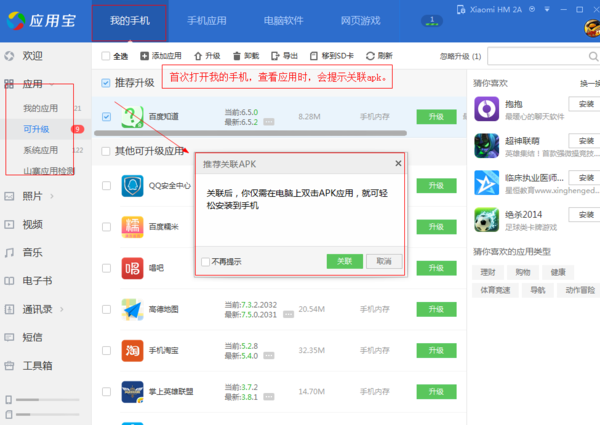Select the 理财 category tag
The height and width of the screenshot is (425, 600).
[x=488, y=272]
